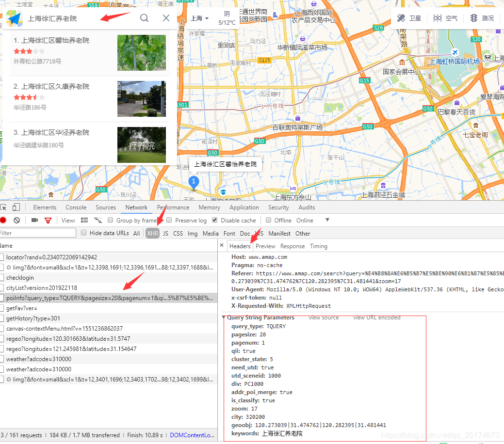The width and height of the screenshot is (504, 444).
Task: Select the XHR filter
Action: 152,234
